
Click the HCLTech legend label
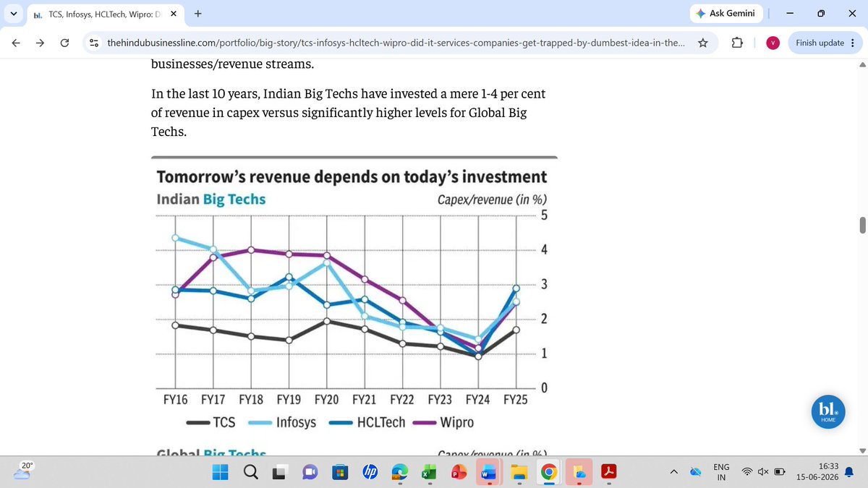(x=383, y=422)
